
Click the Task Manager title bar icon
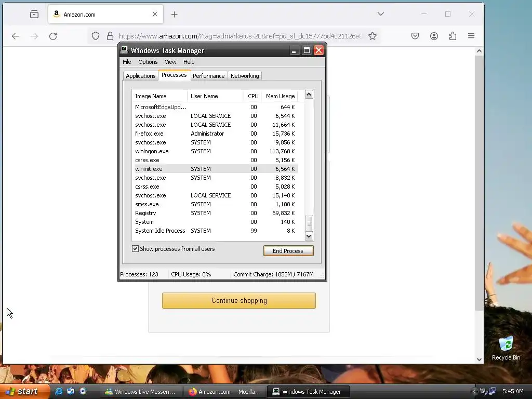click(124, 50)
